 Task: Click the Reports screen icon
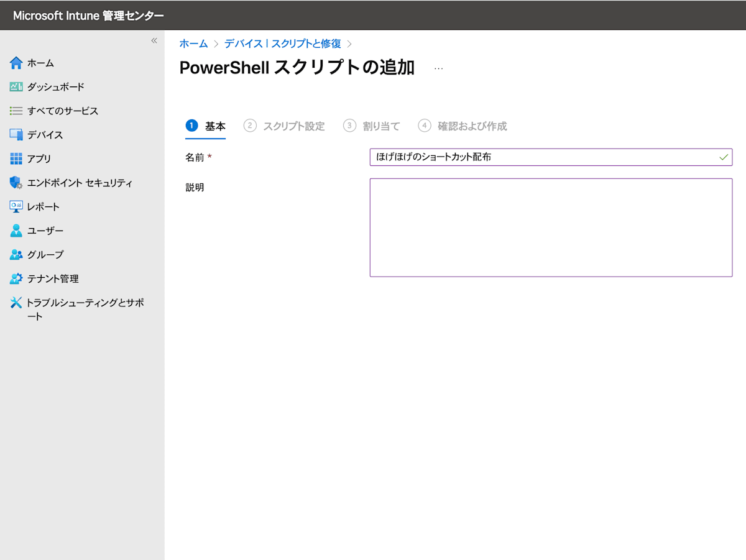(16, 206)
